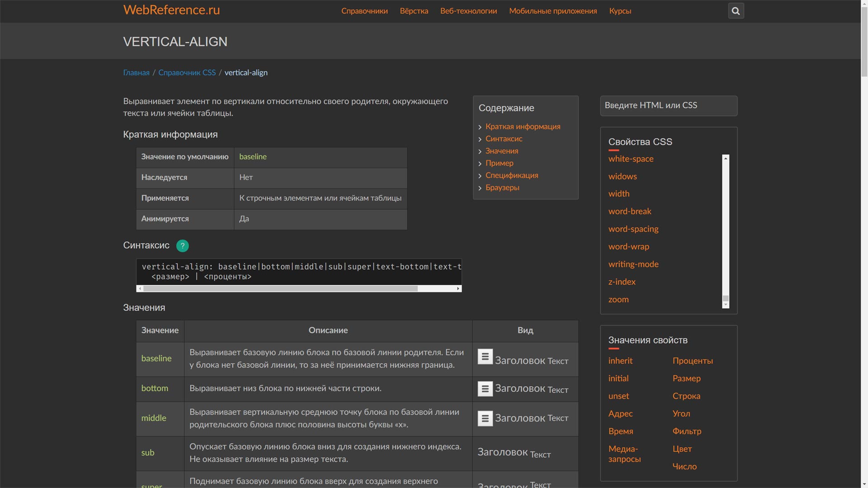868x488 pixels.
Task: Open the Строка value link
Action: [686, 396]
